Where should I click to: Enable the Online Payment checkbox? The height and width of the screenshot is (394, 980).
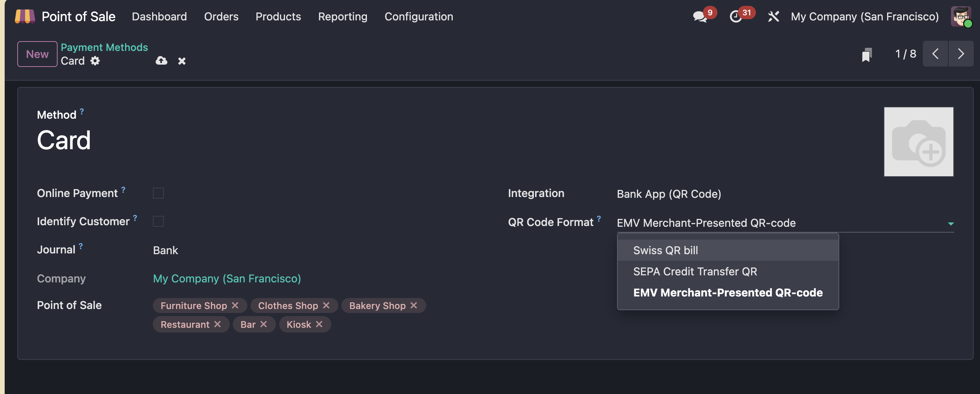point(158,193)
